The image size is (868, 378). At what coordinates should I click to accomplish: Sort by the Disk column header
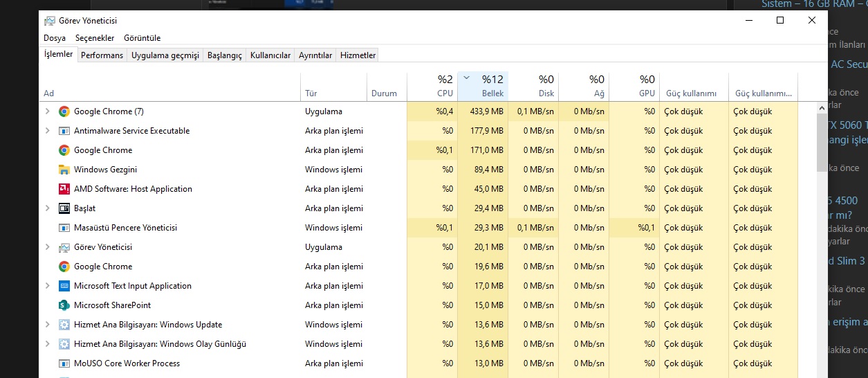coord(533,86)
